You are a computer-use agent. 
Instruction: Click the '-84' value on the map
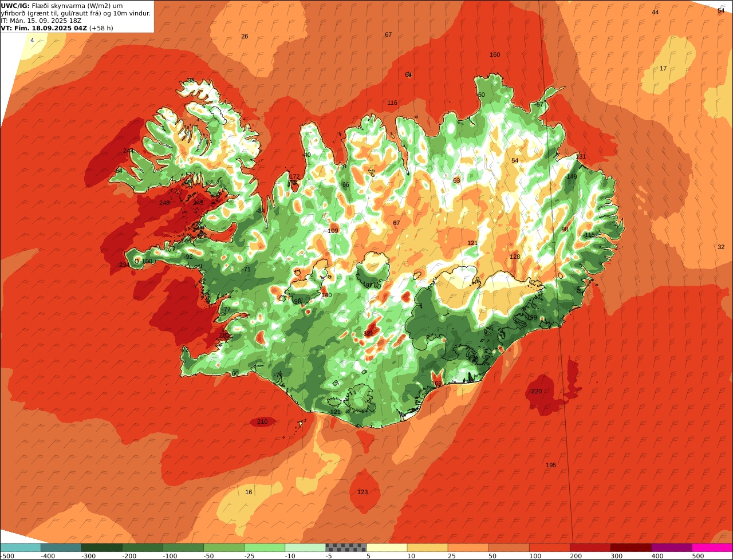[261, 211]
